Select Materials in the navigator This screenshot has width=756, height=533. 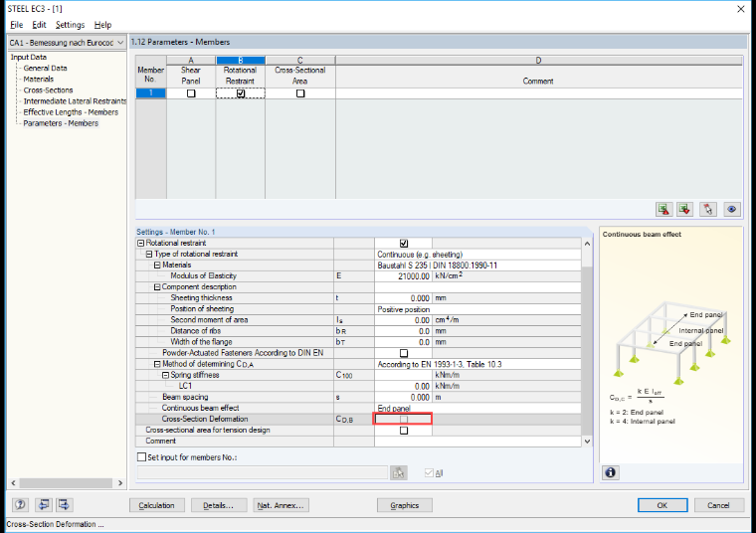coord(39,79)
